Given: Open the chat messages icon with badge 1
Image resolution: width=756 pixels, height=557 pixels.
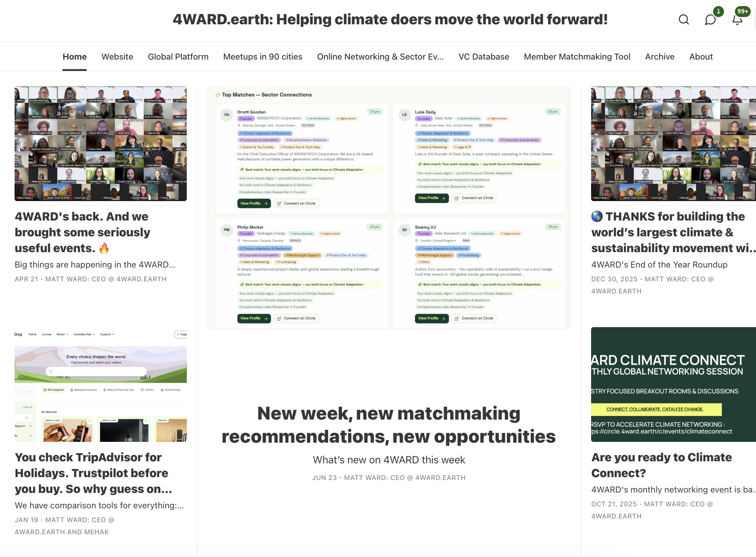Looking at the screenshot, I should [x=710, y=19].
